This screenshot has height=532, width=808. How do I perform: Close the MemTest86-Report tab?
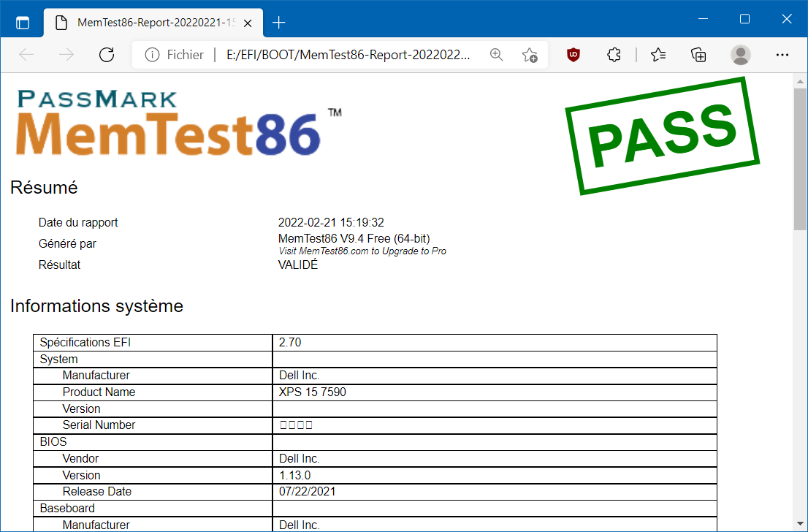(x=248, y=23)
